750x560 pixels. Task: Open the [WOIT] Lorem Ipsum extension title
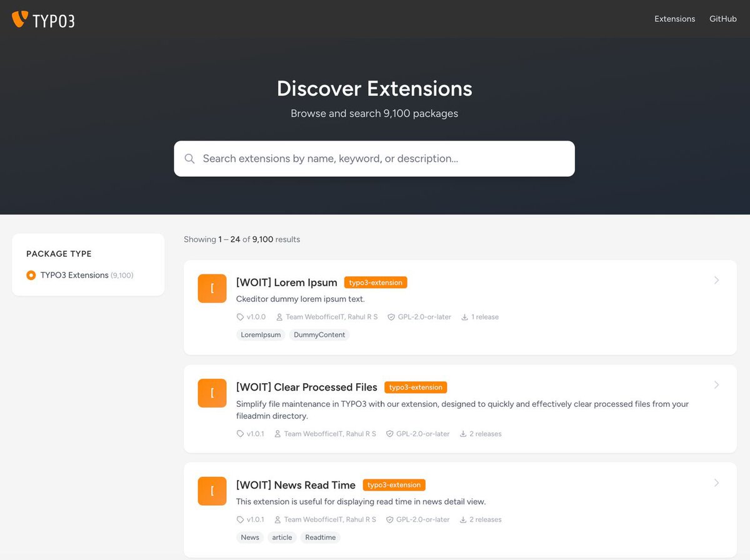click(x=287, y=282)
